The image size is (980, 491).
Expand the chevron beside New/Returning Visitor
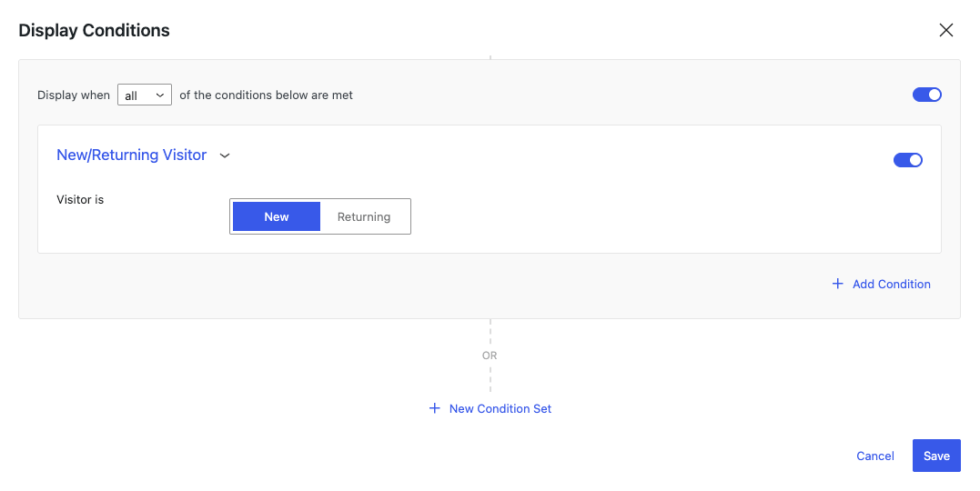(x=225, y=155)
